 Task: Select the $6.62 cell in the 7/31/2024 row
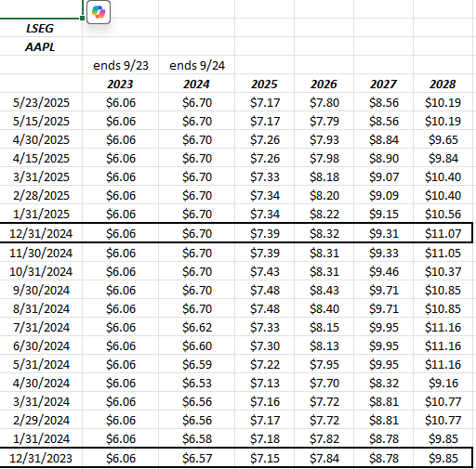pos(197,327)
